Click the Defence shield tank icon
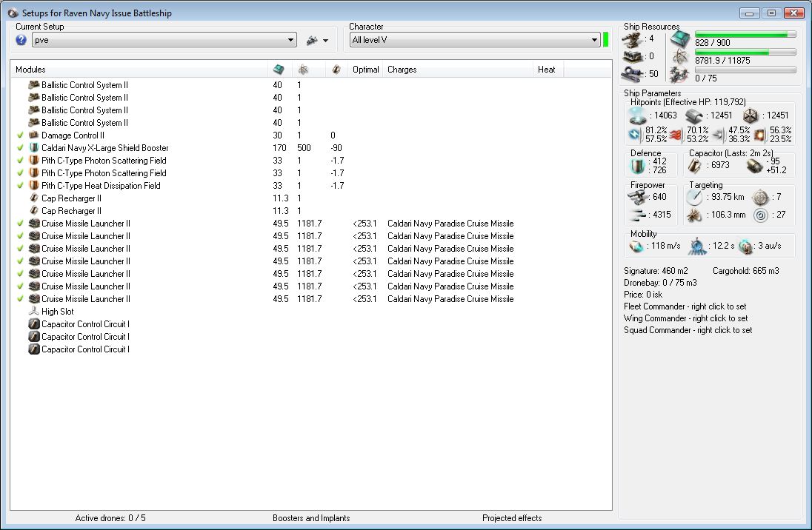 click(x=637, y=166)
